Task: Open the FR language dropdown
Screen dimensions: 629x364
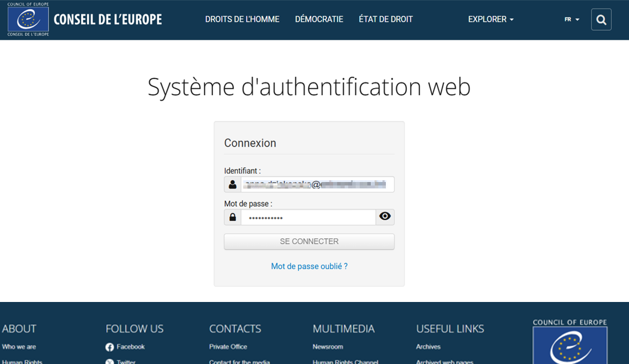Action: coord(572,19)
